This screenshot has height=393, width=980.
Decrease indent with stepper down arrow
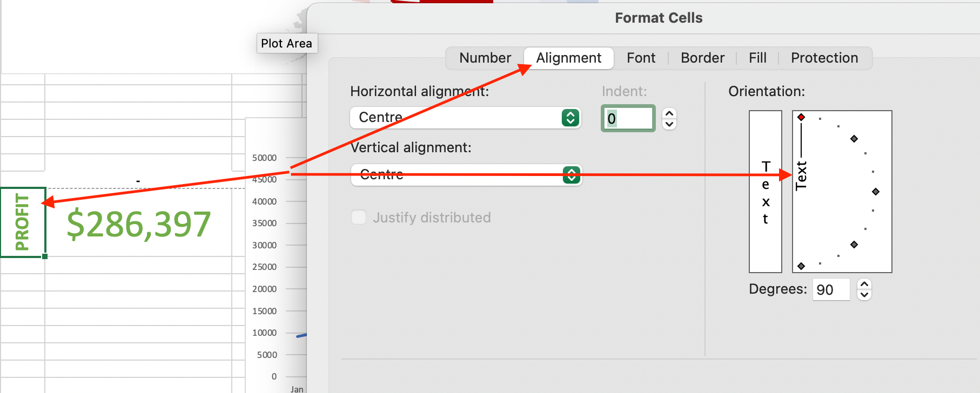tap(669, 124)
